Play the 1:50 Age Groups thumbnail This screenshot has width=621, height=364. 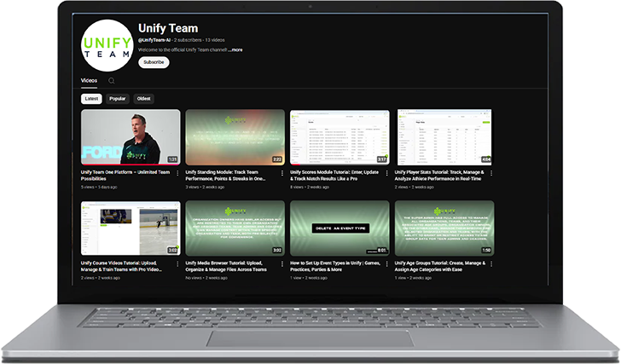[444, 228]
